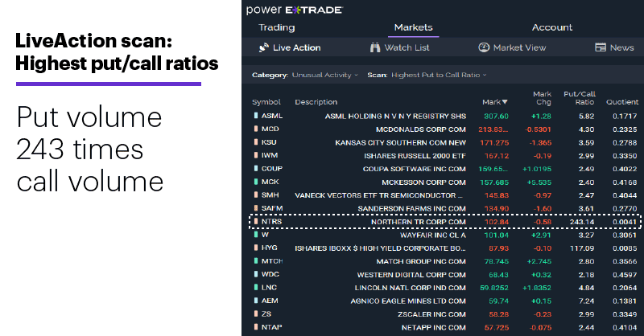644x336 pixels.
Task: Sort by the Mark Chg column header
Action: tap(542, 98)
